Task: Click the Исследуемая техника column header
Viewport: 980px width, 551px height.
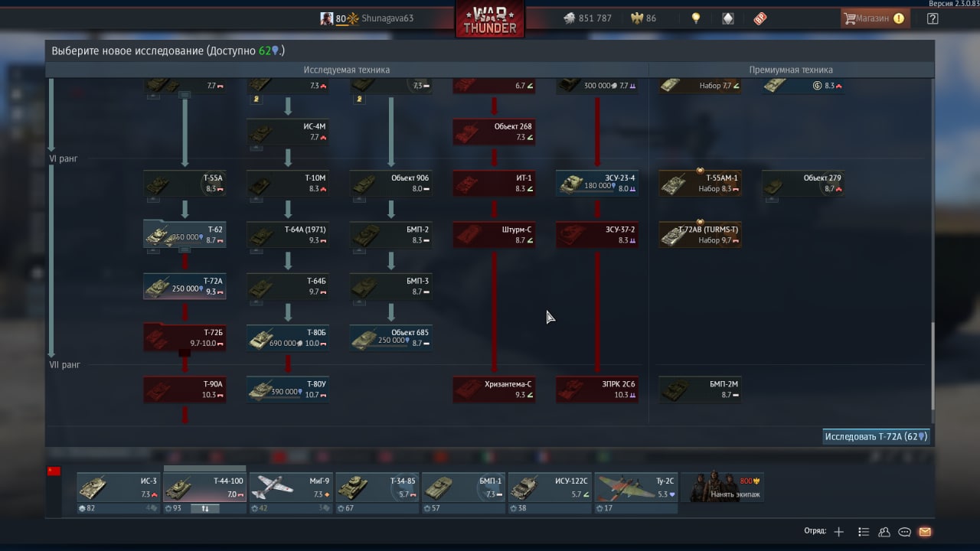Action: pyautogui.click(x=347, y=70)
